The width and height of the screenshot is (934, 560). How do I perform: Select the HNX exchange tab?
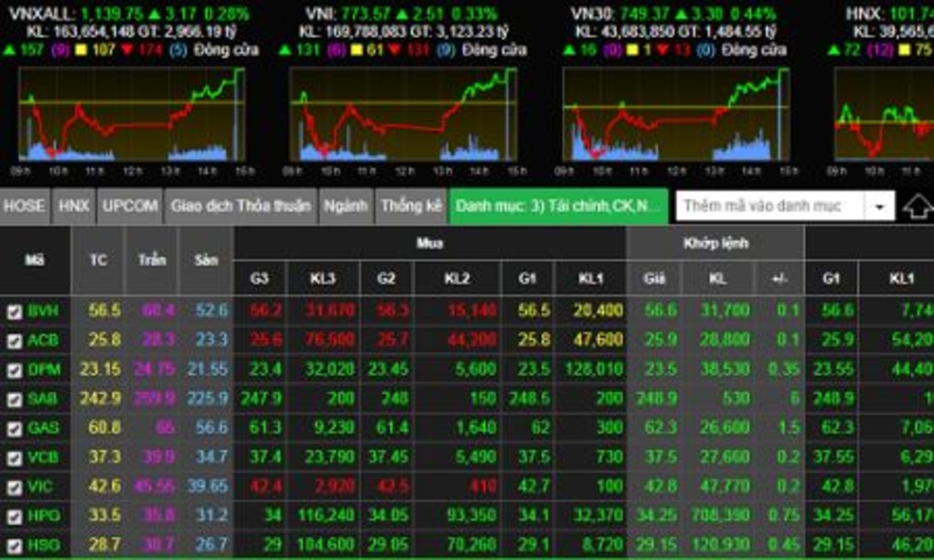pos(74,206)
